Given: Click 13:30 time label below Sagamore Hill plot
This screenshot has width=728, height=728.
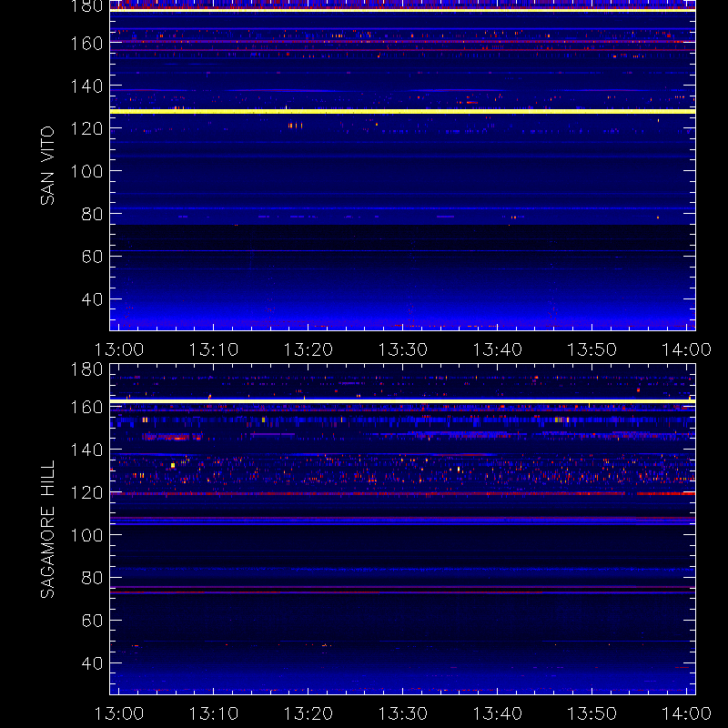Looking at the screenshot, I should pyautogui.click(x=402, y=713).
